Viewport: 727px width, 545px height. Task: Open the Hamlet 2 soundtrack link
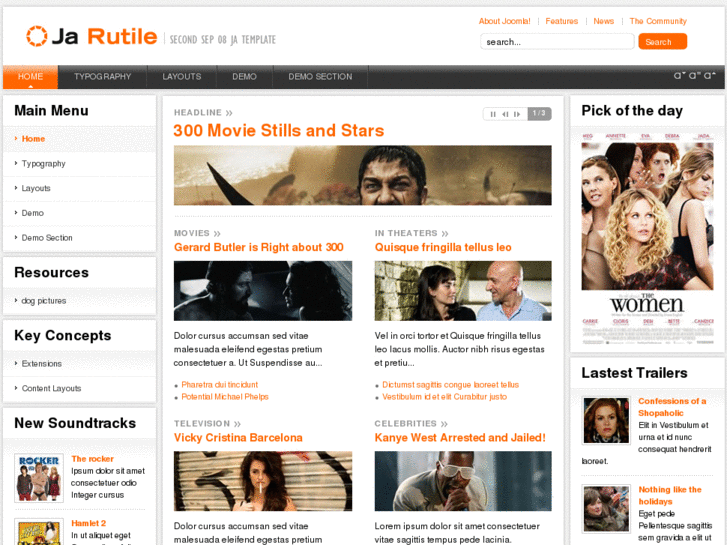(x=88, y=523)
